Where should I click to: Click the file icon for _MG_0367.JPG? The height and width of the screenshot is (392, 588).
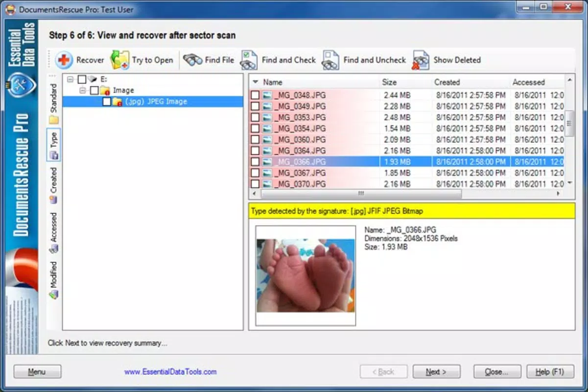point(267,173)
